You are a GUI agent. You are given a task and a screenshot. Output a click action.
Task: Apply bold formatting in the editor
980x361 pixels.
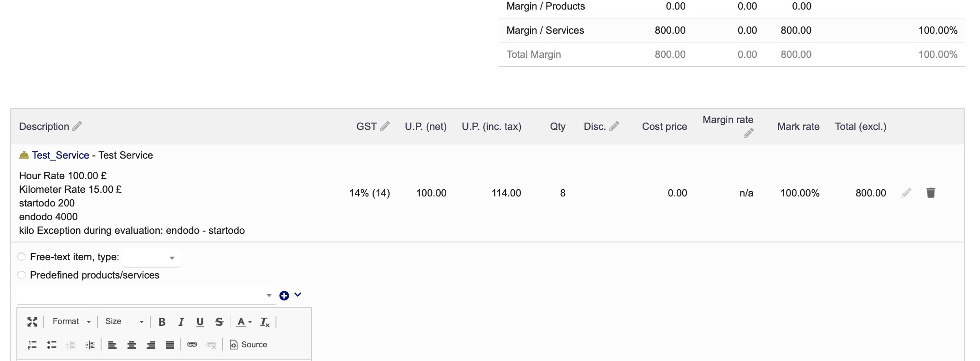pyautogui.click(x=162, y=322)
